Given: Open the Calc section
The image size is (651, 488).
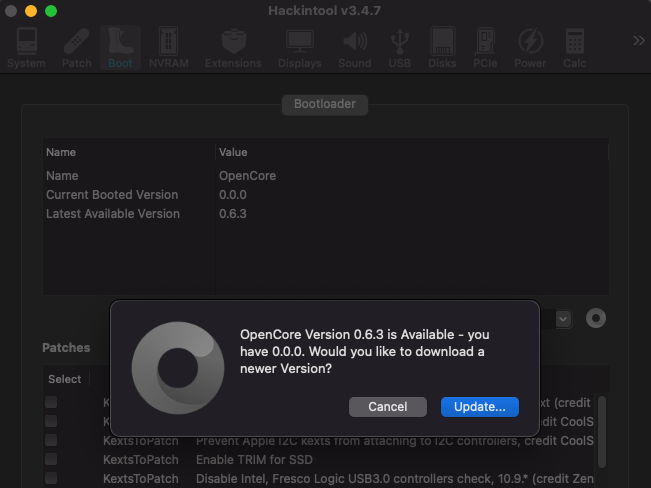Looking at the screenshot, I should (x=575, y=48).
